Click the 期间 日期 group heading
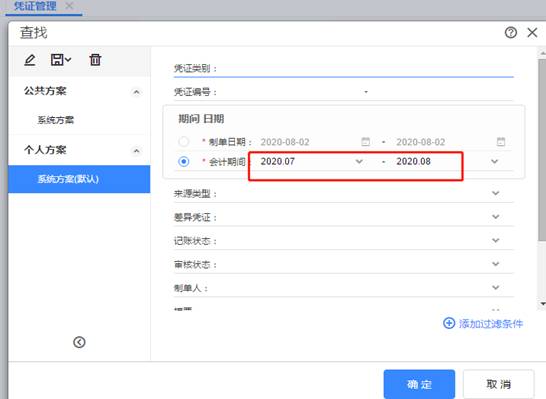The image size is (546, 399). pyautogui.click(x=201, y=119)
